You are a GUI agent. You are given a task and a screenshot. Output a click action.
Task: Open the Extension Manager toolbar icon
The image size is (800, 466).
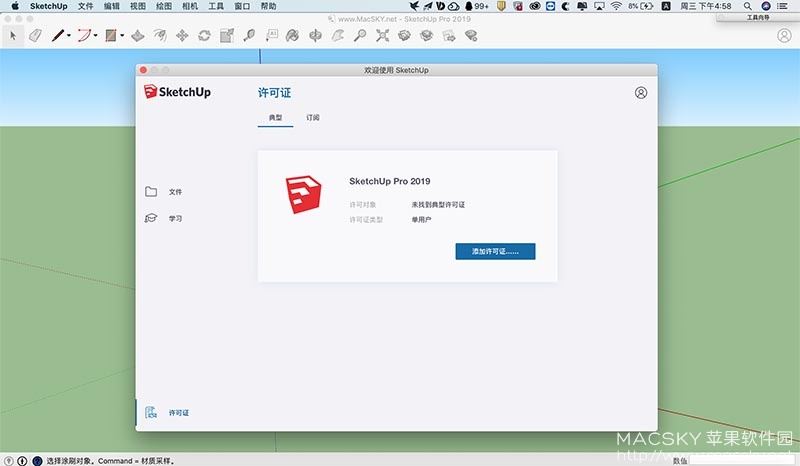click(x=471, y=36)
